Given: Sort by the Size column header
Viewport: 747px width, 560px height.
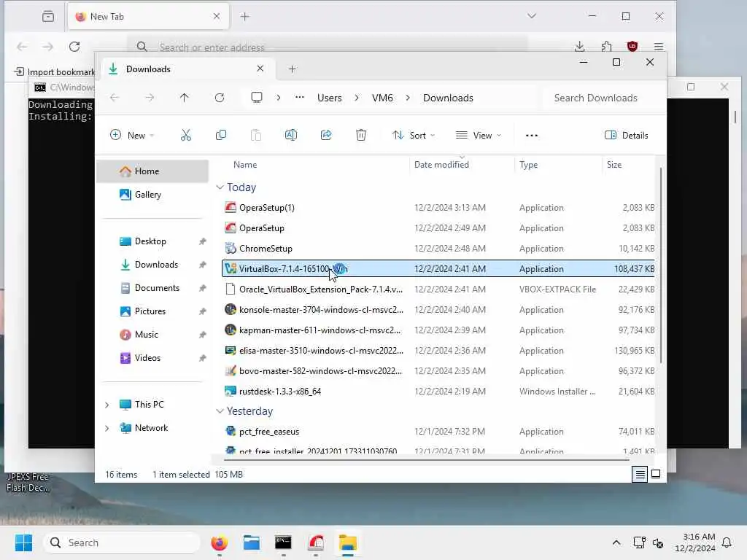Looking at the screenshot, I should tap(614, 165).
